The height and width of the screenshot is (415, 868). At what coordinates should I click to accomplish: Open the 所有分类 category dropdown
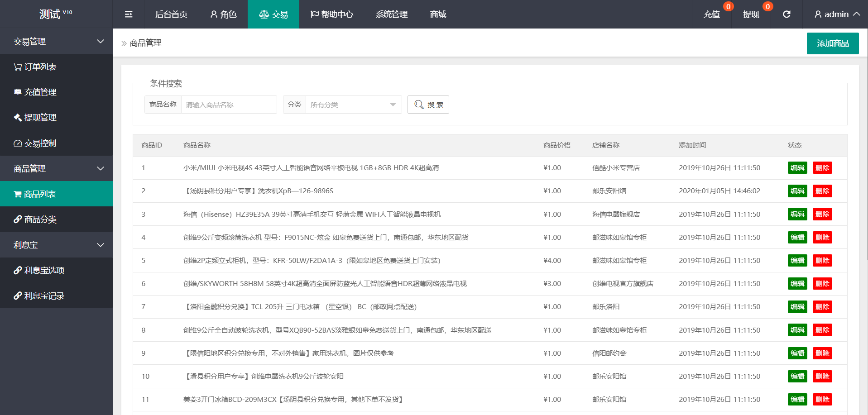[354, 105]
